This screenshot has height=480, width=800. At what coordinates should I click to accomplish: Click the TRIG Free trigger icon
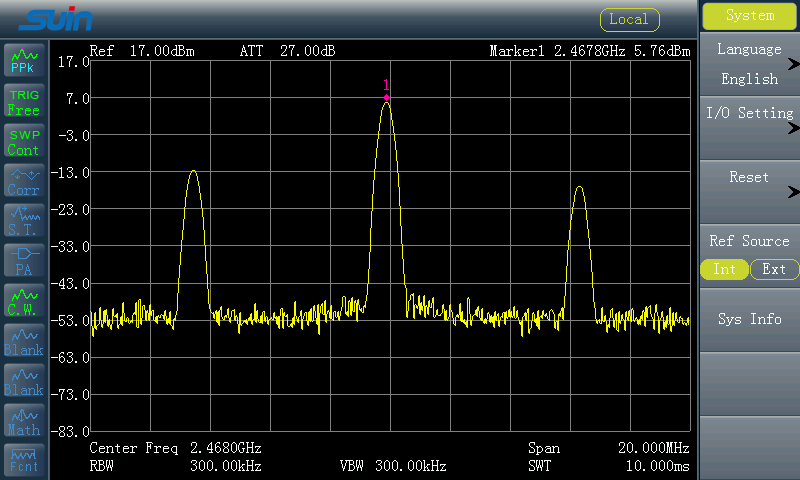(x=24, y=102)
